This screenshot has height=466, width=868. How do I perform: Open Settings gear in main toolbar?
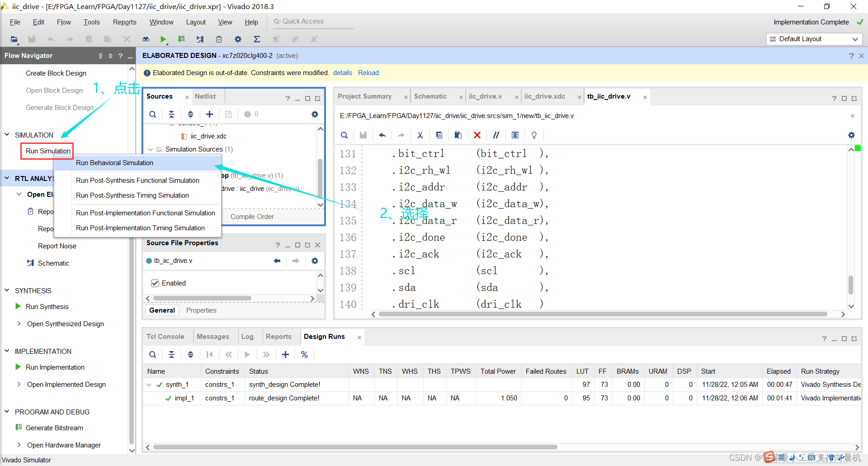pyautogui.click(x=238, y=39)
